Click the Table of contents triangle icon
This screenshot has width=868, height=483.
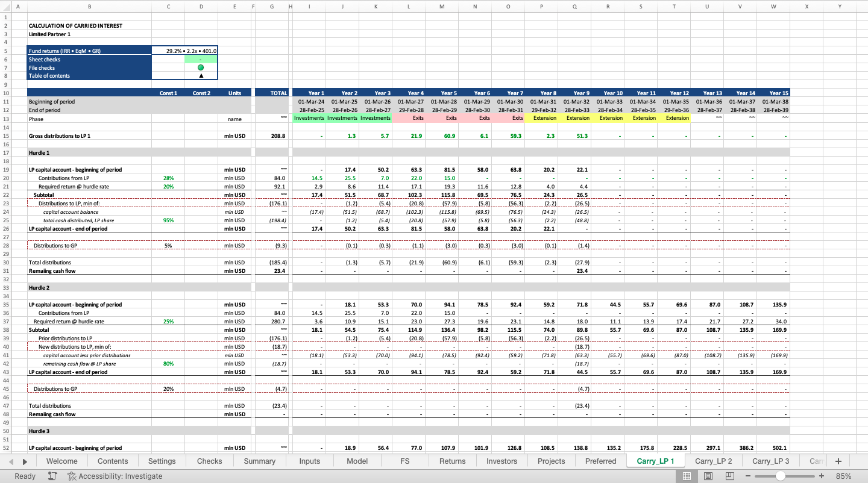[201, 76]
